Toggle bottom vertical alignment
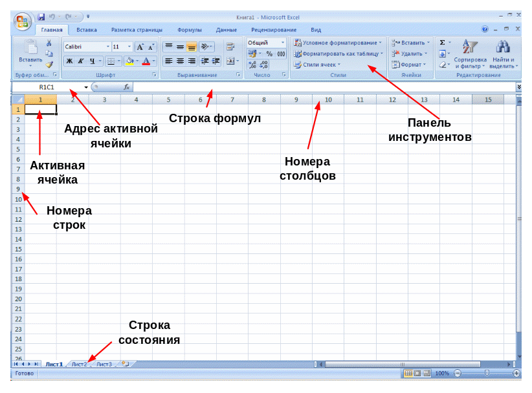Viewport: 532px width, 393px height. pos(192,47)
